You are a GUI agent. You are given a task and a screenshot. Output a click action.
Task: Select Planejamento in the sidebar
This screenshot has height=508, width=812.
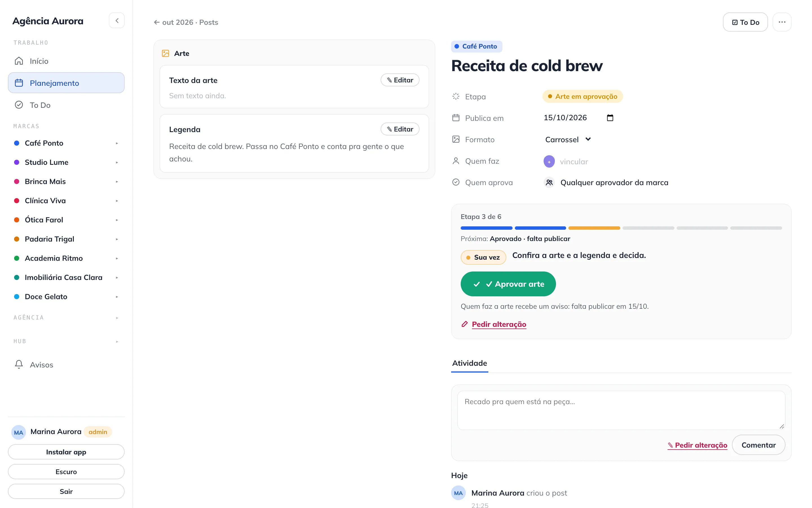point(66,83)
